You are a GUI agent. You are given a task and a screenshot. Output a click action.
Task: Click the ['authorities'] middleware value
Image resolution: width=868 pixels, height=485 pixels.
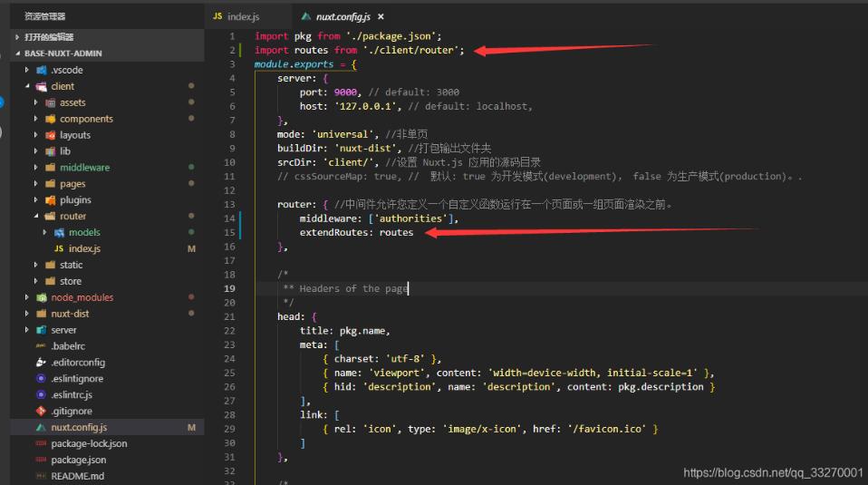(x=410, y=218)
